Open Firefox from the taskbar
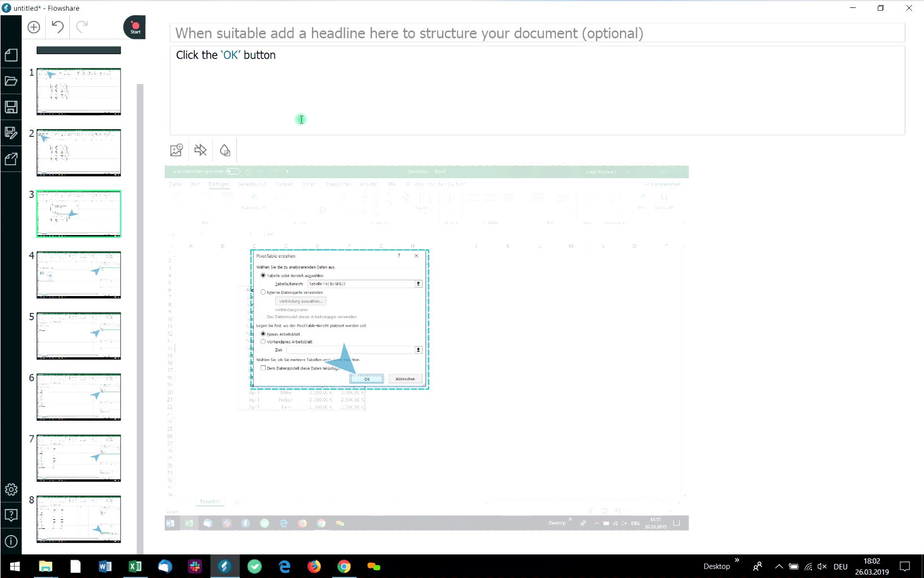 pos(314,566)
